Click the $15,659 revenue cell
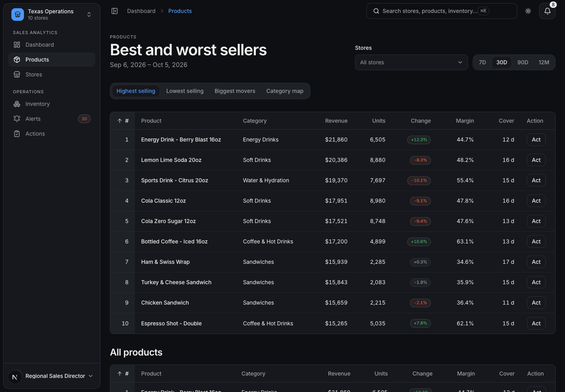This screenshot has height=392, width=565. pos(336,303)
